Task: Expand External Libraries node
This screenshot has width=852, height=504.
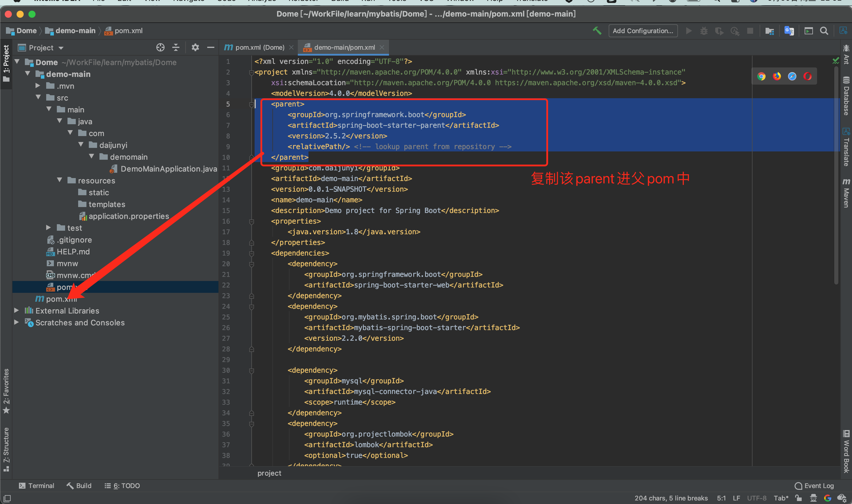Action: (16, 310)
